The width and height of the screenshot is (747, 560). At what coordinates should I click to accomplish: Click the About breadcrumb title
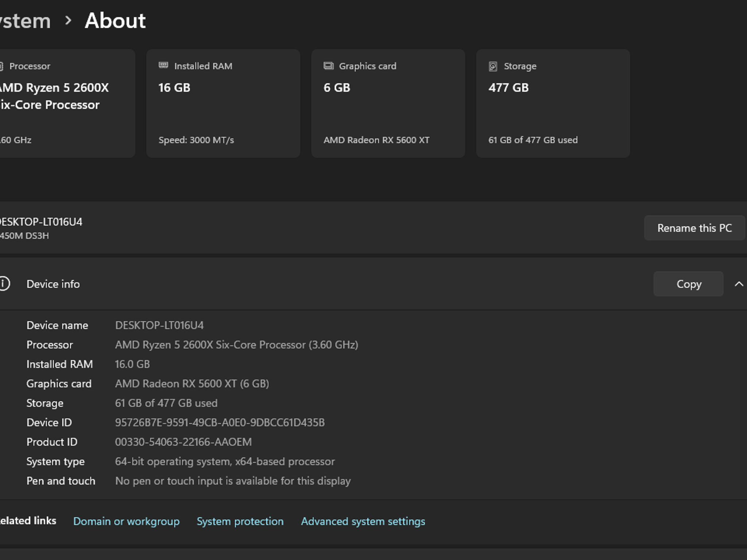tap(115, 20)
